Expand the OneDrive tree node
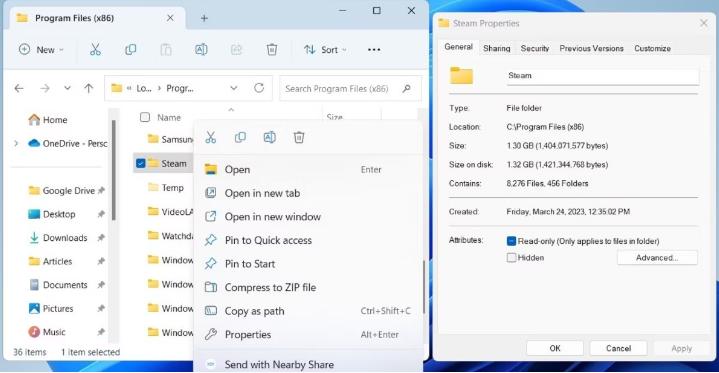This screenshot has height=373, width=719. point(16,144)
